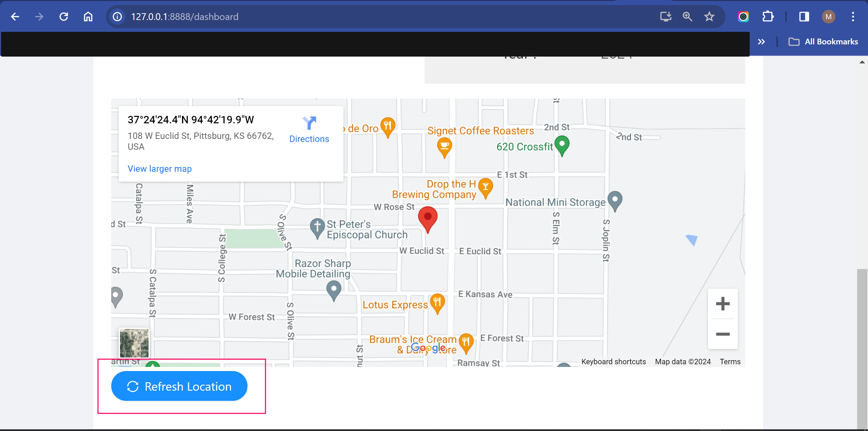Click the address 108 W Euclid St text
The width and height of the screenshot is (868, 431).
click(x=200, y=141)
